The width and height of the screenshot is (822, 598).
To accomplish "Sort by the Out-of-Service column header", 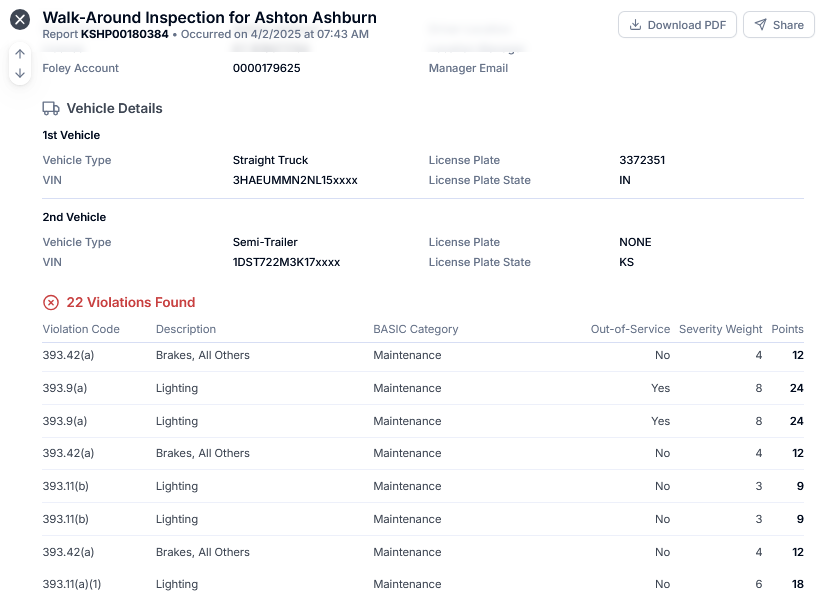I will (630, 329).
